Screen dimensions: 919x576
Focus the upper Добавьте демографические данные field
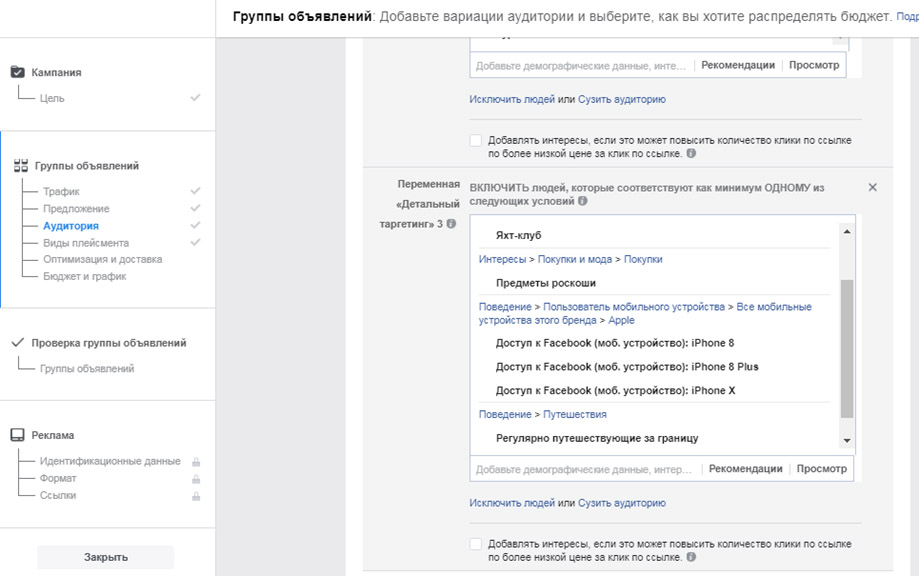[x=581, y=66]
